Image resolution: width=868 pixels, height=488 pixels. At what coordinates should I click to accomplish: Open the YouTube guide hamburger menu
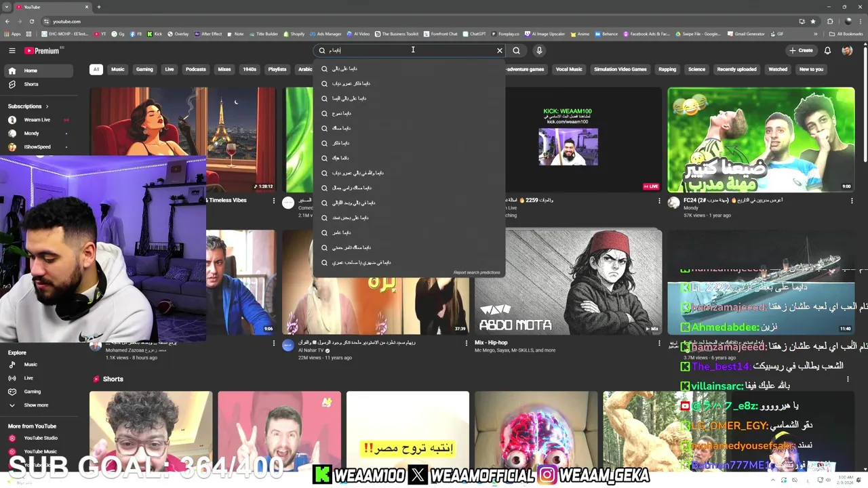[x=12, y=51]
